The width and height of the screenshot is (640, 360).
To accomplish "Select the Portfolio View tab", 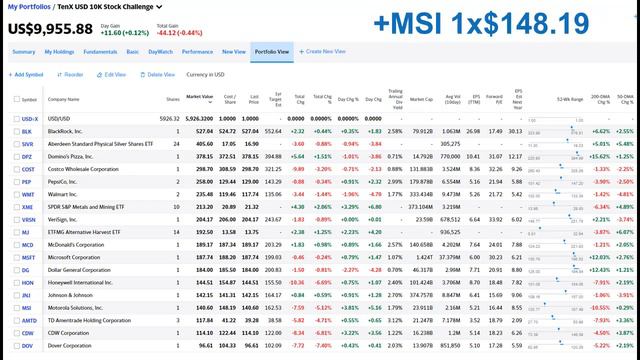I will tap(272, 52).
